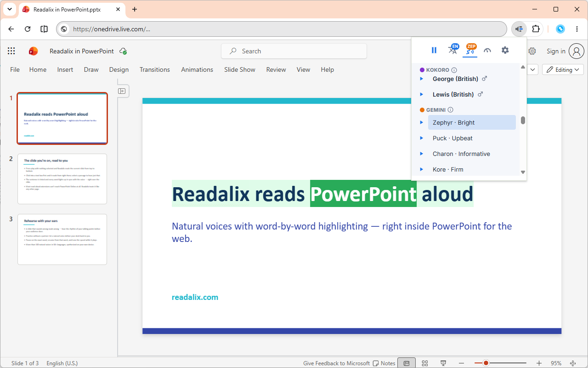Reload the current page

pos(28,29)
